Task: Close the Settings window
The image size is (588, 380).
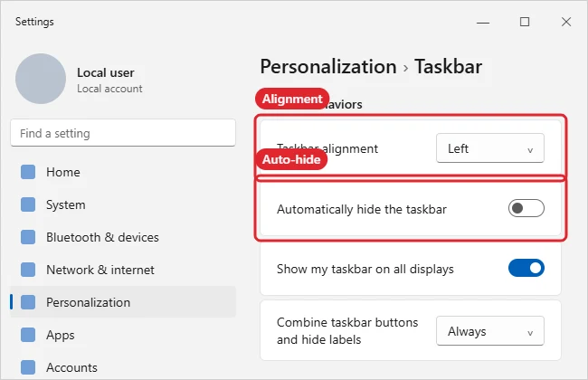Action: pos(566,22)
